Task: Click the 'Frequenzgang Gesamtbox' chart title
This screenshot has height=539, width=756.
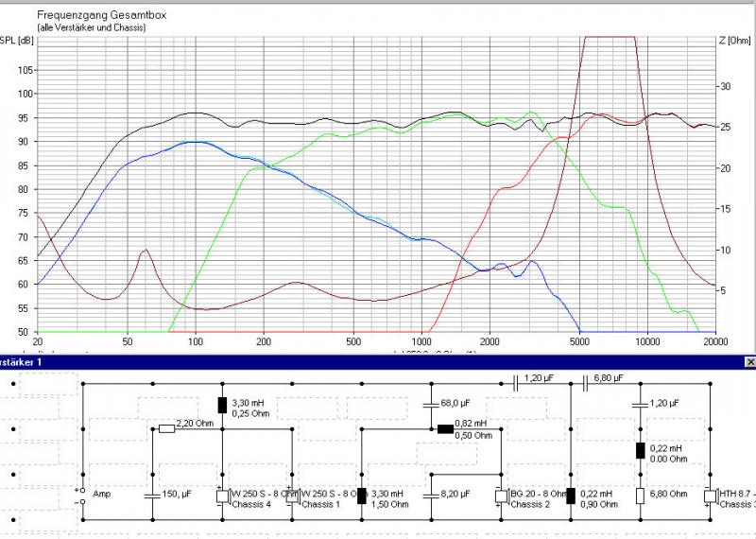Action: tap(102, 15)
